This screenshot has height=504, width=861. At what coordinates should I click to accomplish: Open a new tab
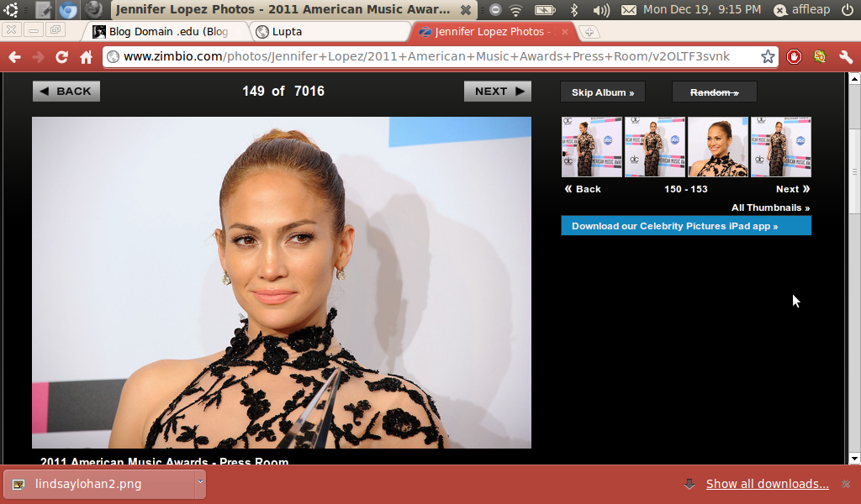click(589, 32)
